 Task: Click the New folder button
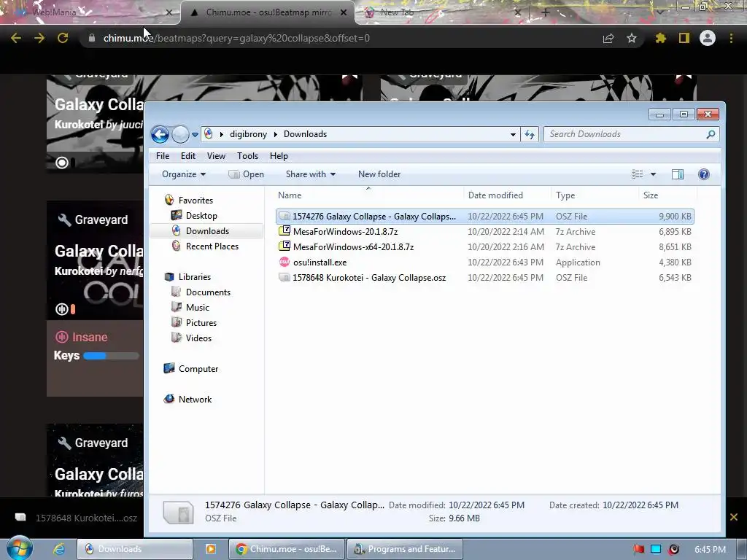(x=379, y=174)
